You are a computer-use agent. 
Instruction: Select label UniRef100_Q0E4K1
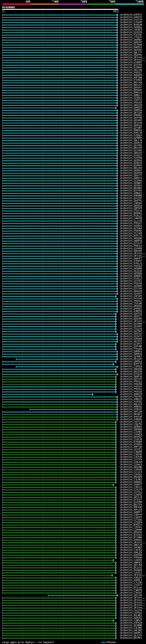pos(131,309)
